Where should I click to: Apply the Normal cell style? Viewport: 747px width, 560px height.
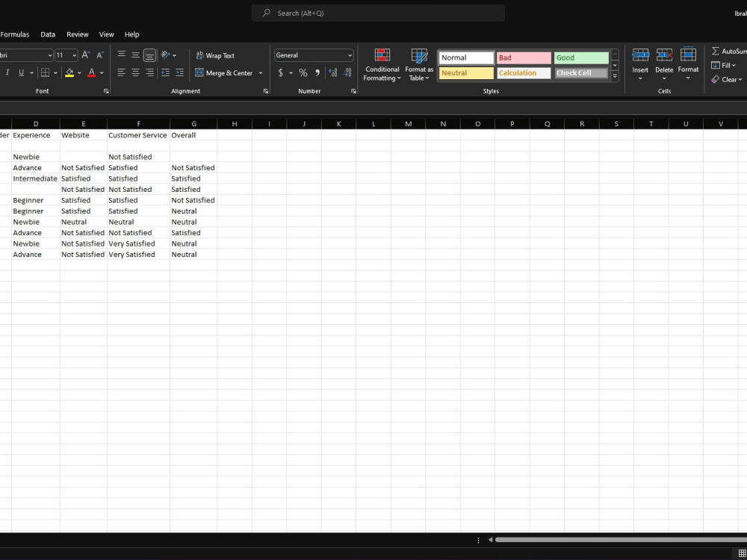(x=466, y=57)
